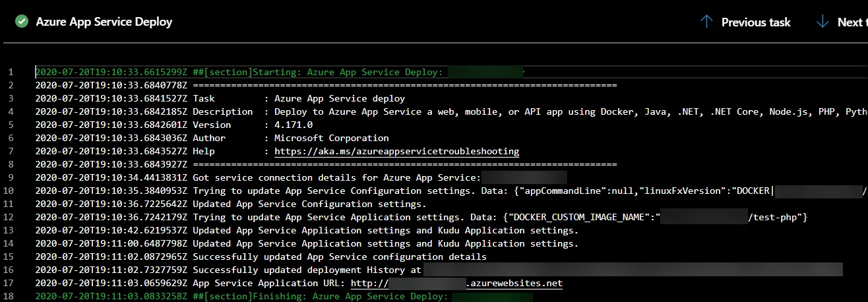The width and height of the screenshot is (868, 302).
Task: Select line with DOCKER_CUSTOM_IMAGE_NAME data
Action: [x=421, y=217]
